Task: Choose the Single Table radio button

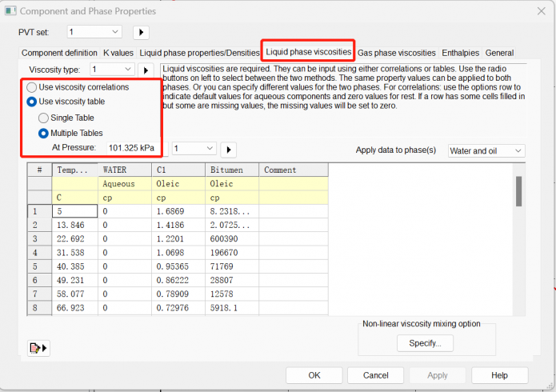Action: click(x=44, y=118)
